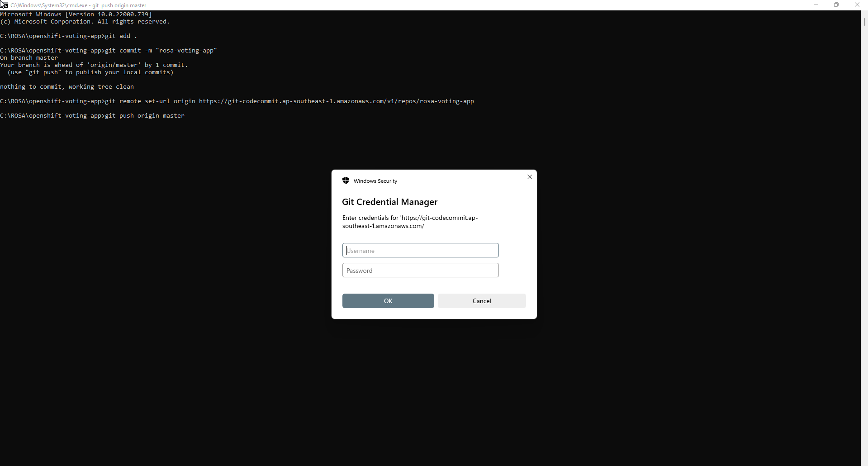Cancel the credential prompt
The image size is (868, 466).
tap(482, 301)
